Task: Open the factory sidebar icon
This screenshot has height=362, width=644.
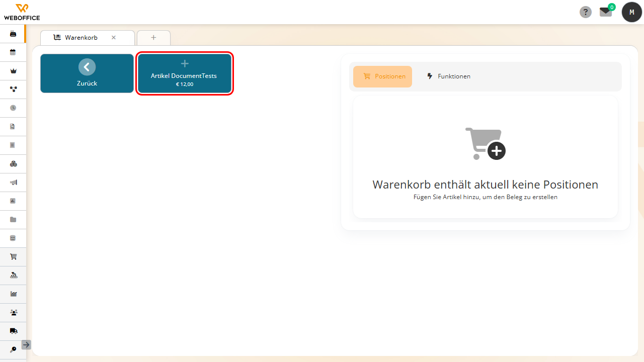Action: pos(13,294)
